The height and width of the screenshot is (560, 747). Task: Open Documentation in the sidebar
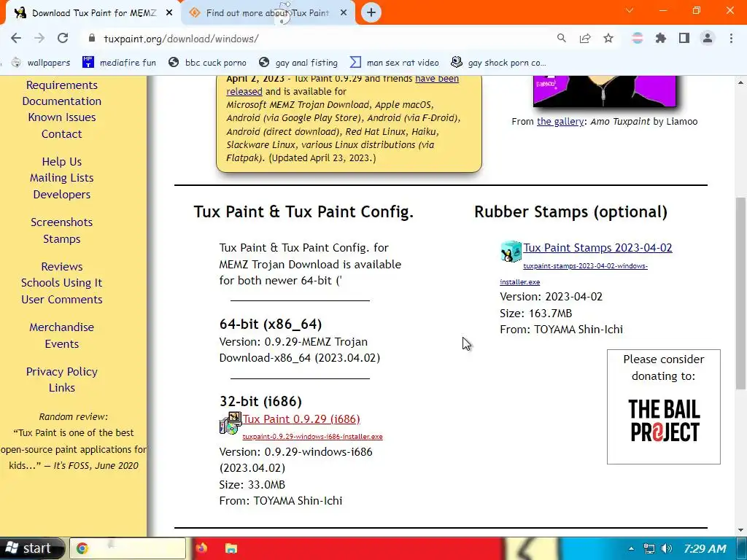tap(62, 101)
